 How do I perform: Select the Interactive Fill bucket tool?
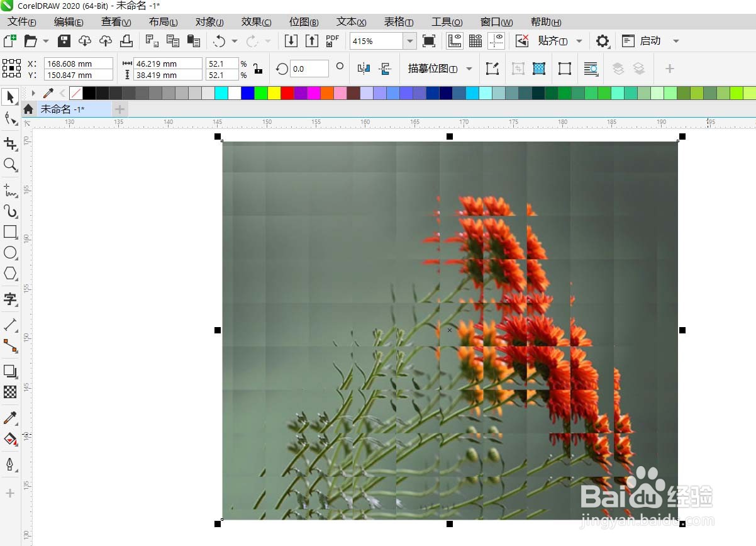(x=10, y=439)
